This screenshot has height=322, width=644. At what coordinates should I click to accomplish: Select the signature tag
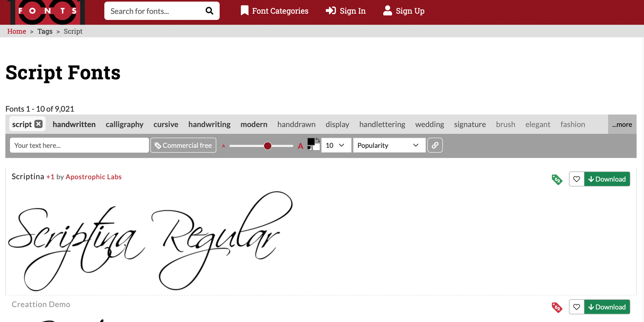point(470,124)
